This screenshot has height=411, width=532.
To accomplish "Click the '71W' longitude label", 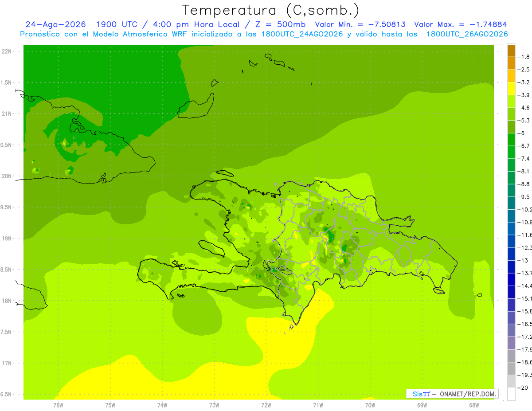I will pyautogui.click(x=318, y=405).
